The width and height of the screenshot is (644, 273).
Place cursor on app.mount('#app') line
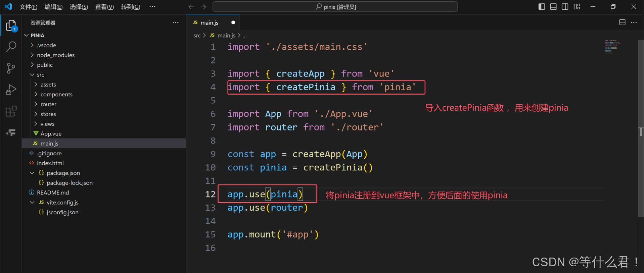click(273, 234)
